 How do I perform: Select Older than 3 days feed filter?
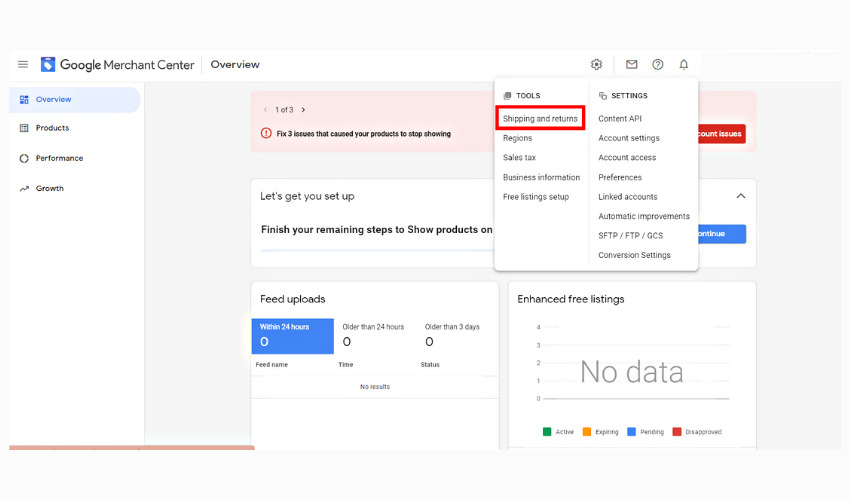(x=455, y=336)
